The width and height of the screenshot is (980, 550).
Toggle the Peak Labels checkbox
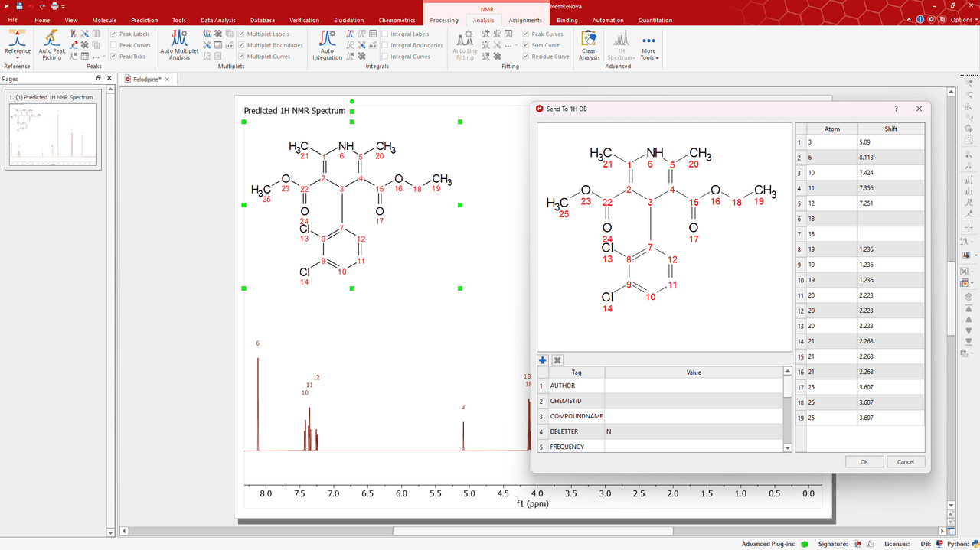(x=113, y=34)
